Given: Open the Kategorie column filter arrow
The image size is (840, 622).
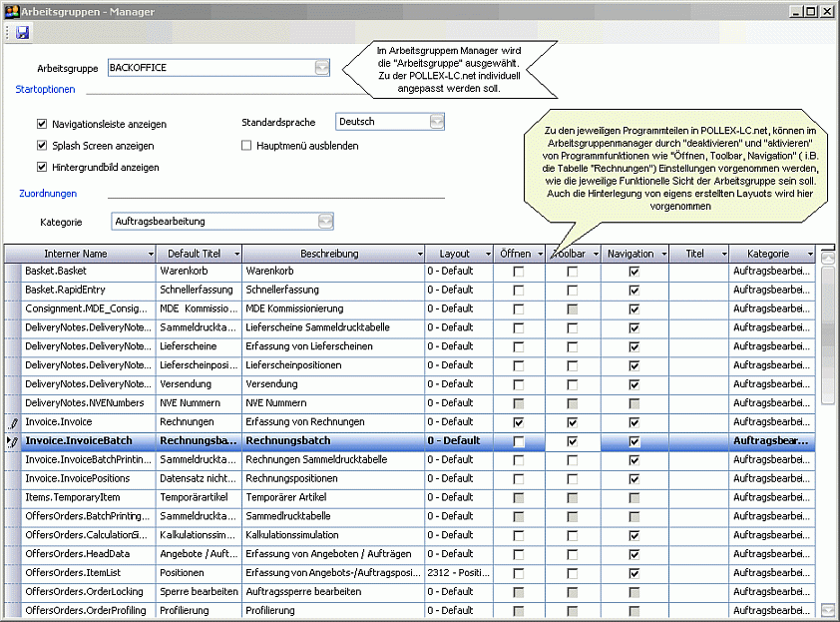Looking at the screenshot, I should [810, 255].
